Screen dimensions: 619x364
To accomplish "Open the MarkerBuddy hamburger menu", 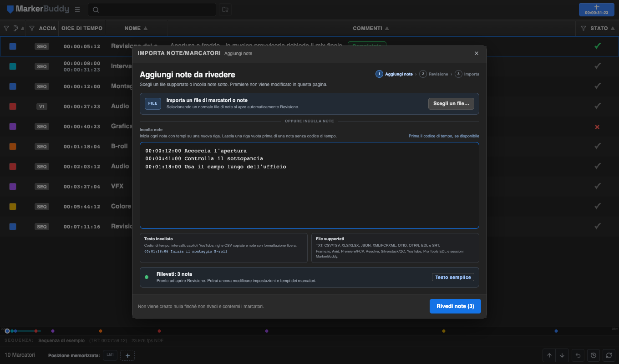I will click(x=77, y=10).
